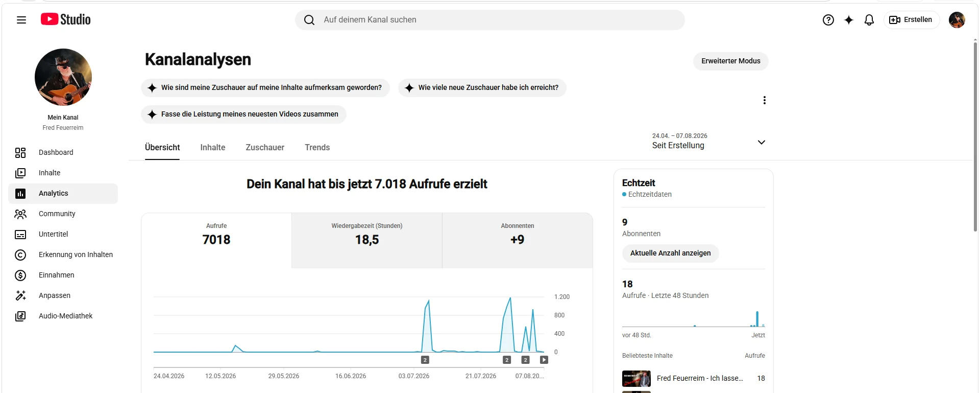Click the Erstellen button
This screenshot has height=393, width=980.
pos(912,20)
